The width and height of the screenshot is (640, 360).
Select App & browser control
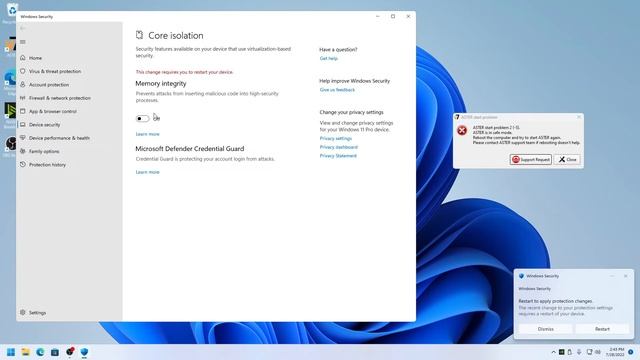53,111
